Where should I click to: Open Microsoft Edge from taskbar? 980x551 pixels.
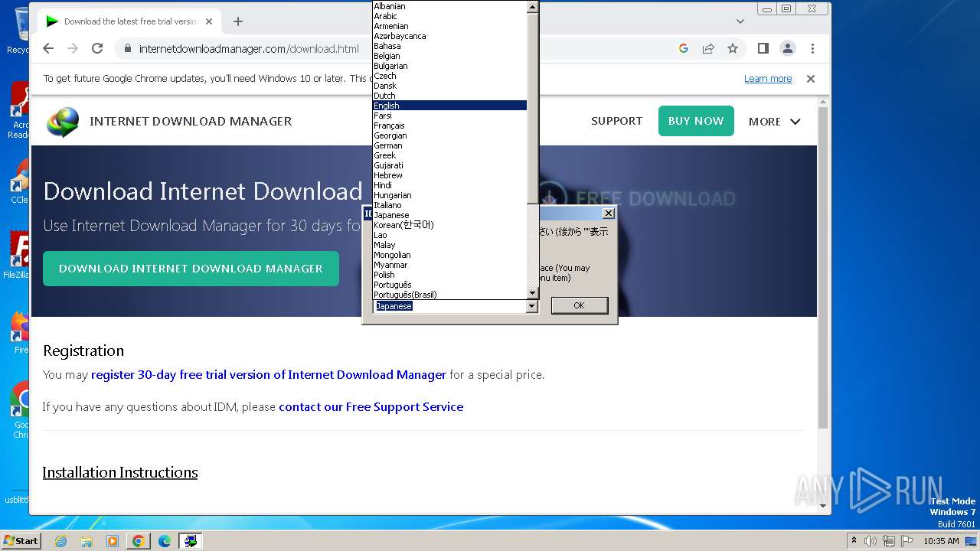pos(164,541)
